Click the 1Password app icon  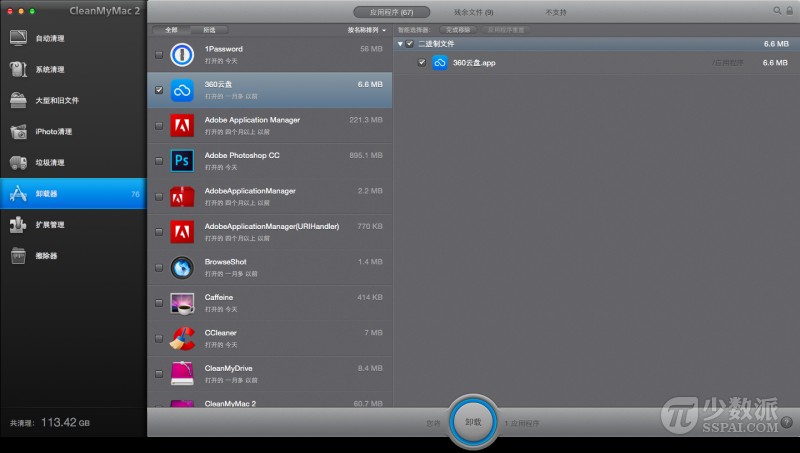click(x=182, y=55)
